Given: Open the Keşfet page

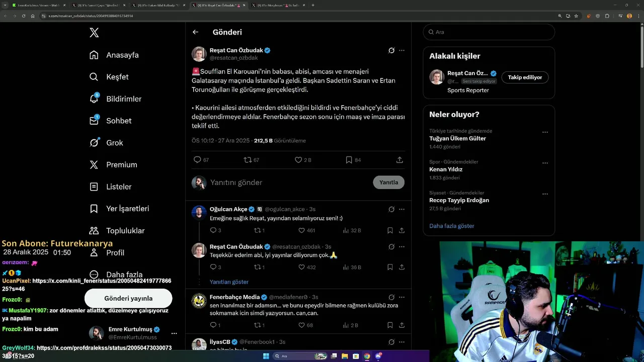Looking at the screenshot, I should pyautogui.click(x=109, y=77).
